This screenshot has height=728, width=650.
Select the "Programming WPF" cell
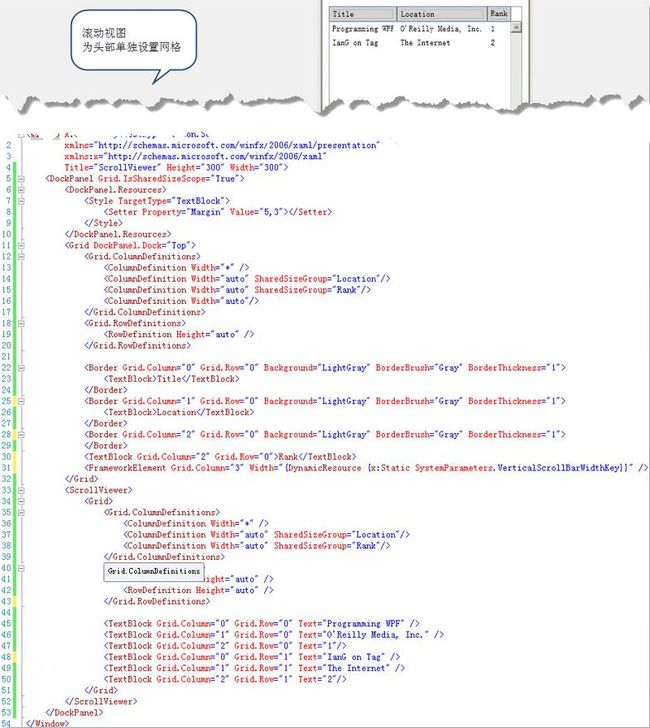pyautogui.click(x=362, y=29)
